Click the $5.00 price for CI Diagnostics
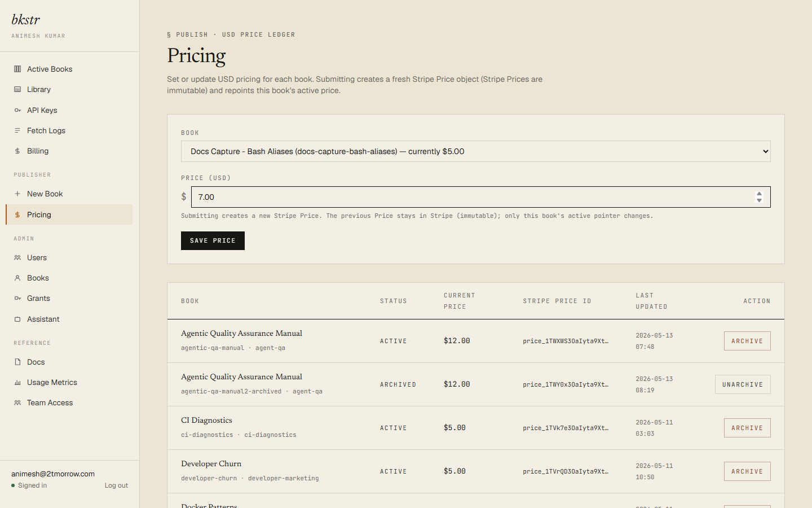 coord(454,428)
